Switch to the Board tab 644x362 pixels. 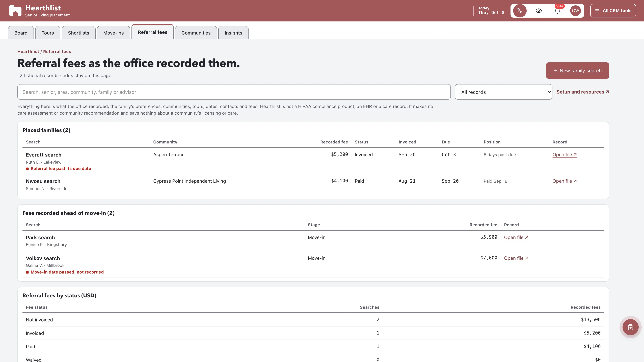[21, 33]
